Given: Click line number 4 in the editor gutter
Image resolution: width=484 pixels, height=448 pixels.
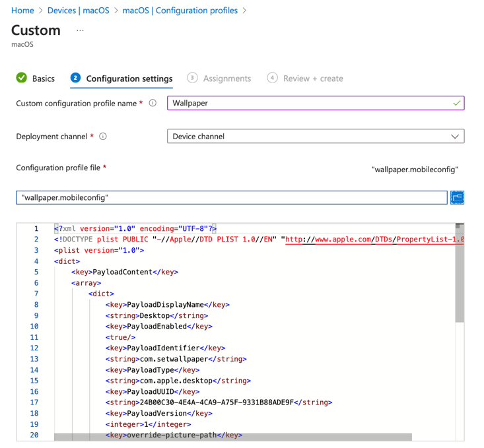Looking at the screenshot, I should [36, 261].
